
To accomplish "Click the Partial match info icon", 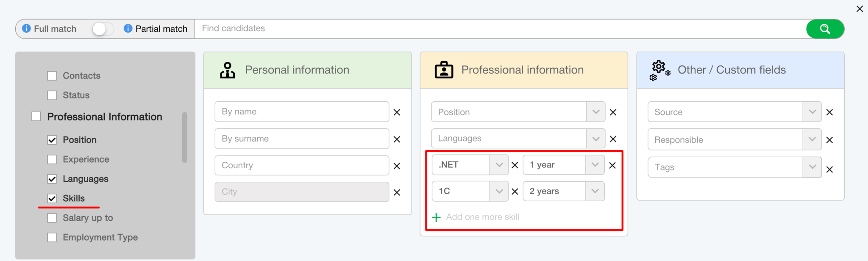I will [128, 28].
